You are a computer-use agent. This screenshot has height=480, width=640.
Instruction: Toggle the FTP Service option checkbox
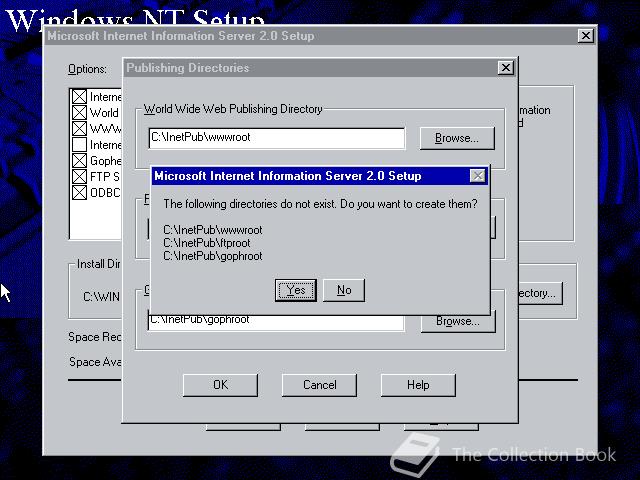[x=79, y=176]
